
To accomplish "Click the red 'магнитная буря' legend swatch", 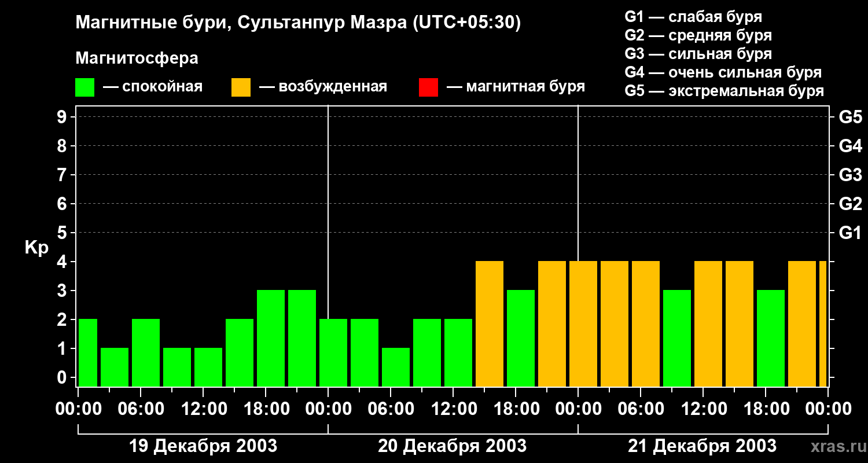I will [428, 87].
